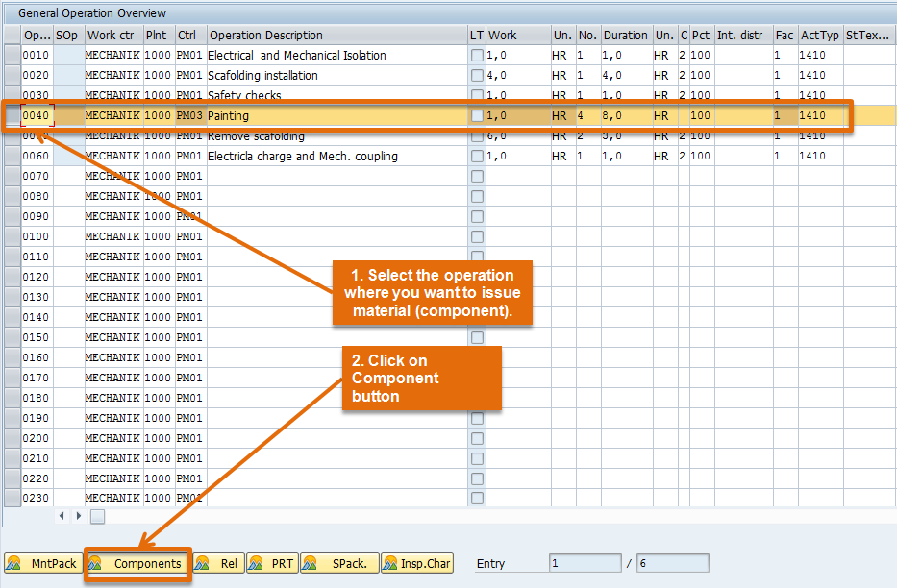Image resolution: width=897 pixels, height=588 pixels.
Task: Sort by the Operation Description column header
Action: pos(269,35)
